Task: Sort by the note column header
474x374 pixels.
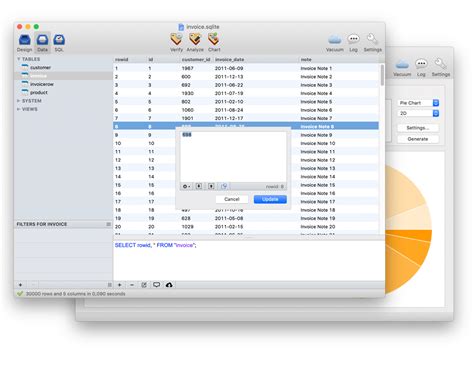Action: click(306, 60)
